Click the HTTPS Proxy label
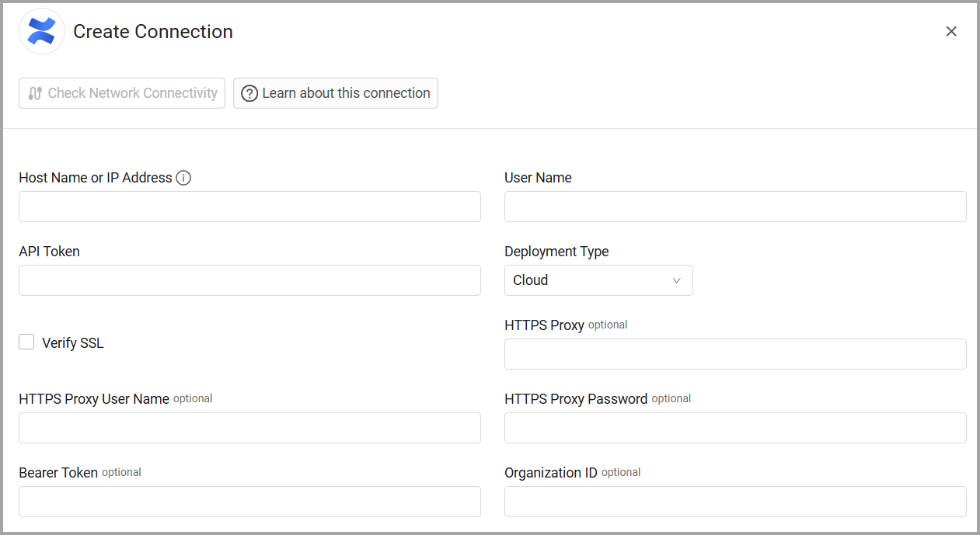 tap(544, 325)
